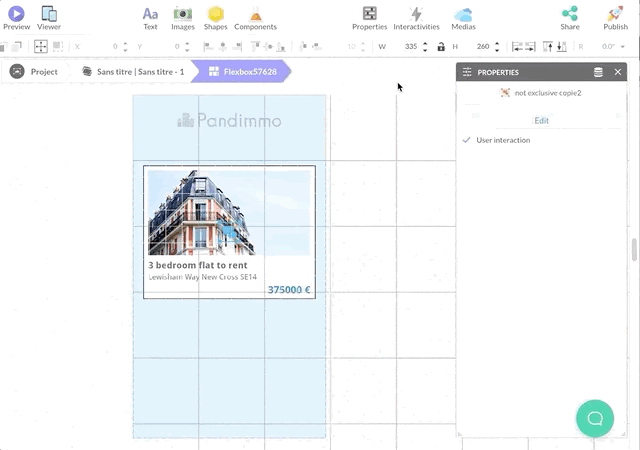The image size is (640, 450).
Task: Open the chat support bubble
Action: point(594,418)
